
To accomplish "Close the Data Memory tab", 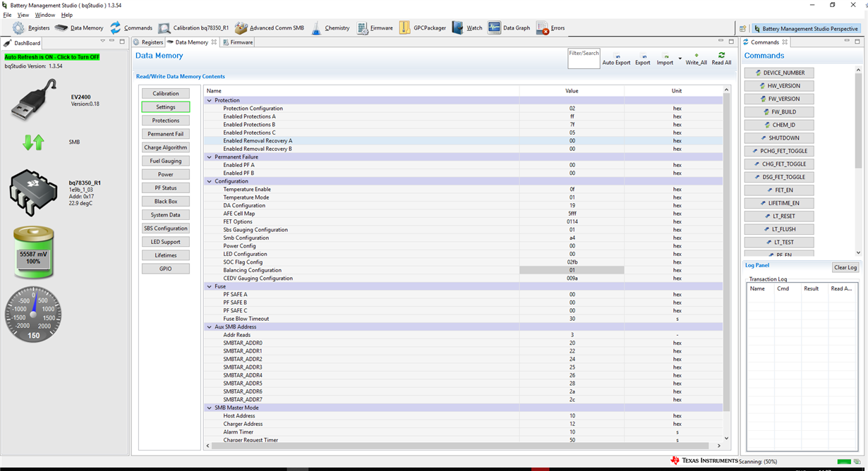I will [214, 42].
